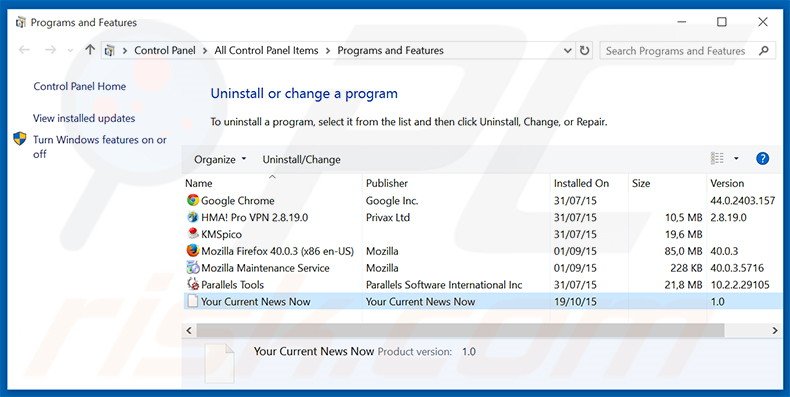Select Mozilla Firefox 40.0.3 (x86 en-US)

[x=278, y=251]
